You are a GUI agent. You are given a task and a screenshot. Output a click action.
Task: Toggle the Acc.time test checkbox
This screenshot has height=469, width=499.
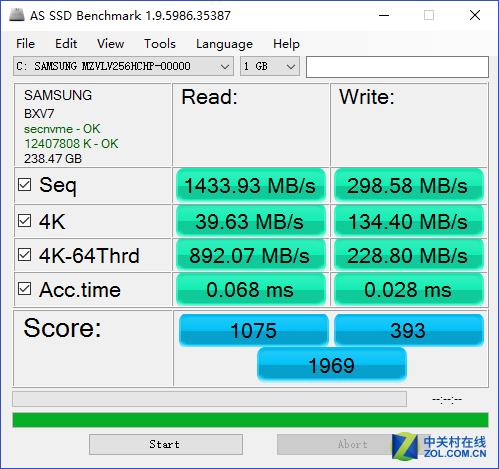24,289
